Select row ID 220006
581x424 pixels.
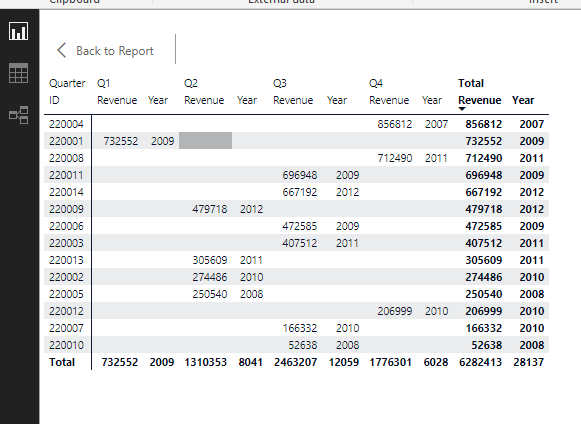[x=66, y=226]
